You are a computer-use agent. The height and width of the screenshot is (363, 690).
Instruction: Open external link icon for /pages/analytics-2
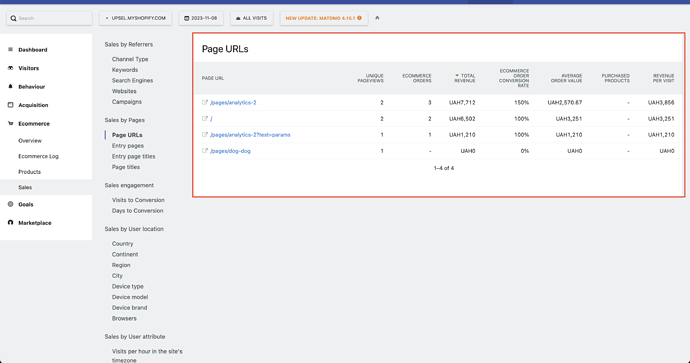pos(205,102)
